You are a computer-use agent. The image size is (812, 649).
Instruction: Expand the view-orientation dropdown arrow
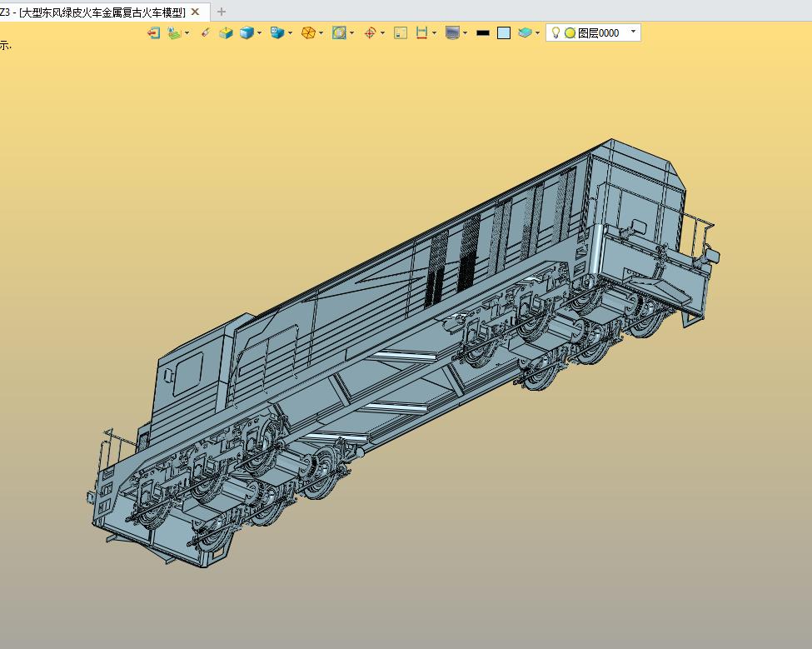[x=290, y=33]
